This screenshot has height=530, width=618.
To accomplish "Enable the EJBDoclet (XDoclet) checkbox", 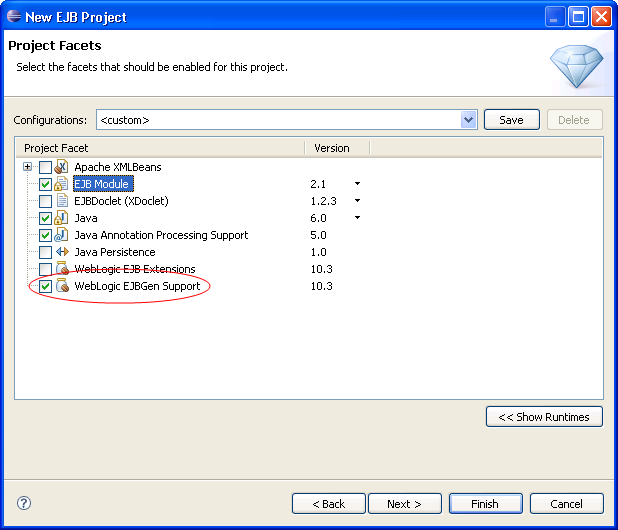I will pyautogui.click(x=45, y=201).
